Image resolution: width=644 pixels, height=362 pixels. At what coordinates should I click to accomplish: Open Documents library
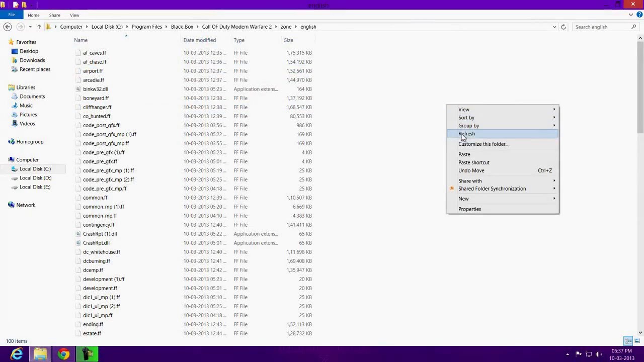pos(32,97)
